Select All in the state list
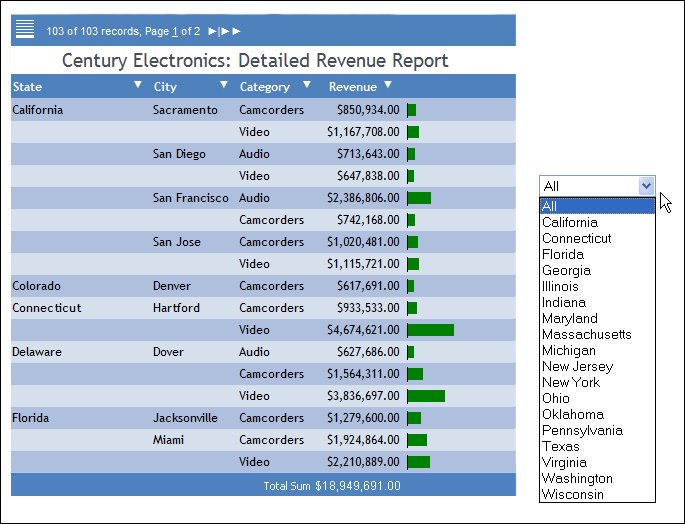685x524 pixels. pyautogui.click(x=597, y=206)
